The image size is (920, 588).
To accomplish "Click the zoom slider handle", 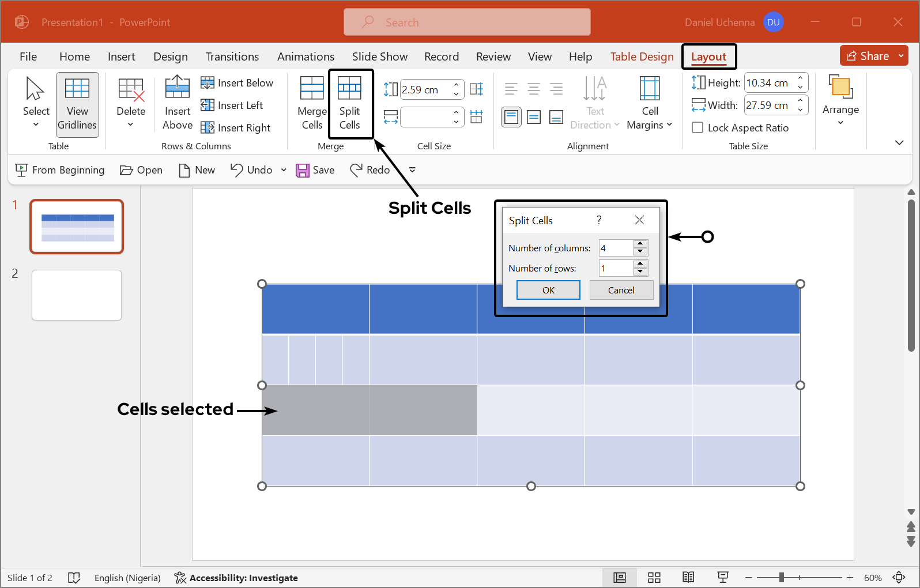I will click(x=782, y=578).
